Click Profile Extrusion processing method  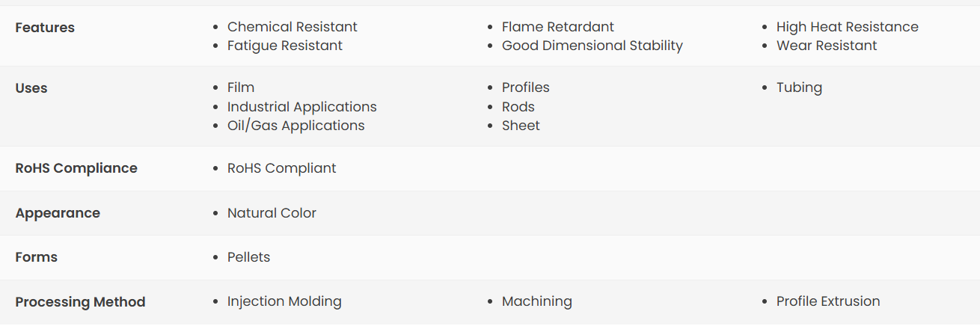tap(828, 301)
